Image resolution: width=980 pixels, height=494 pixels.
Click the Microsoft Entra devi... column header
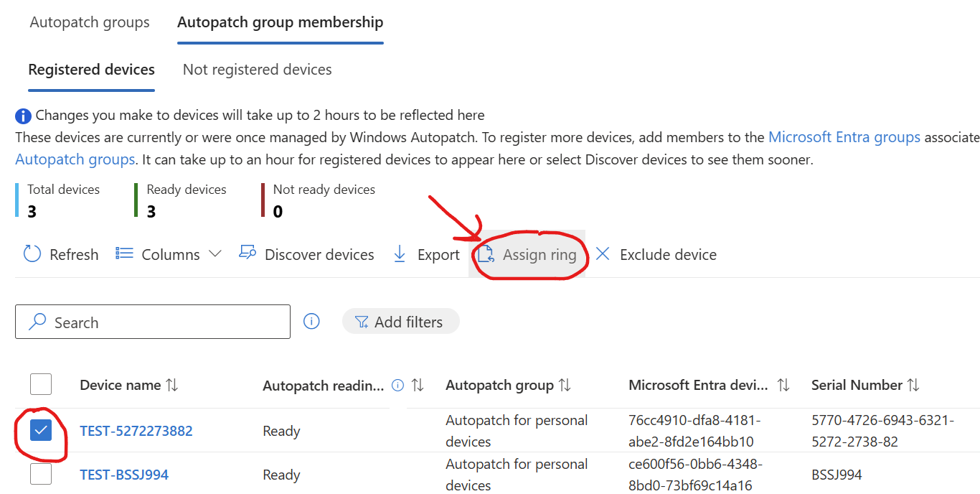(x=699, y=385)
